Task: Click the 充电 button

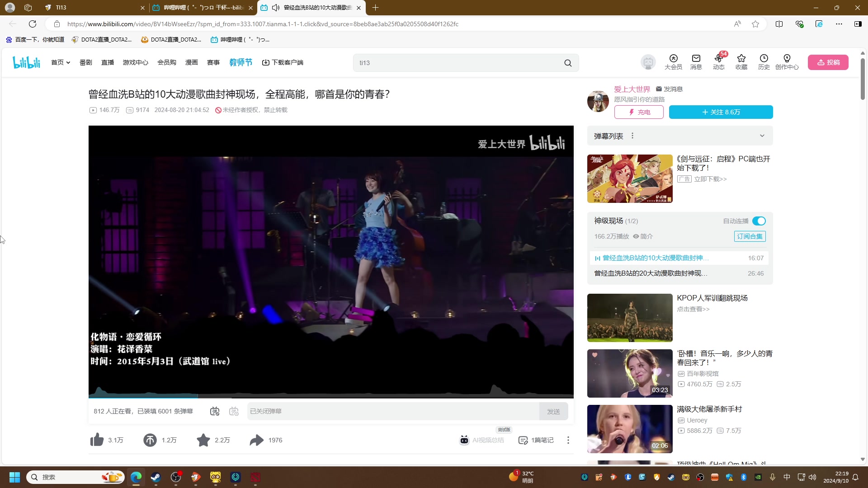Action: click(x=639, y=112)
